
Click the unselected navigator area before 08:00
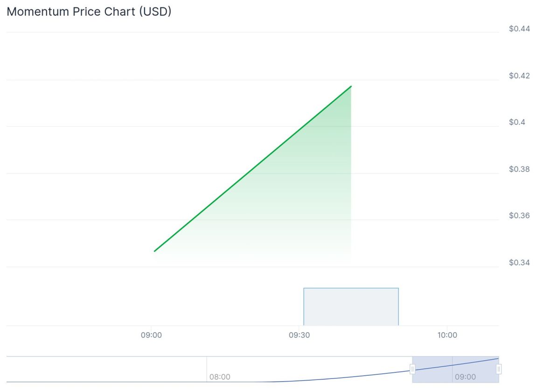click(107, 369)
